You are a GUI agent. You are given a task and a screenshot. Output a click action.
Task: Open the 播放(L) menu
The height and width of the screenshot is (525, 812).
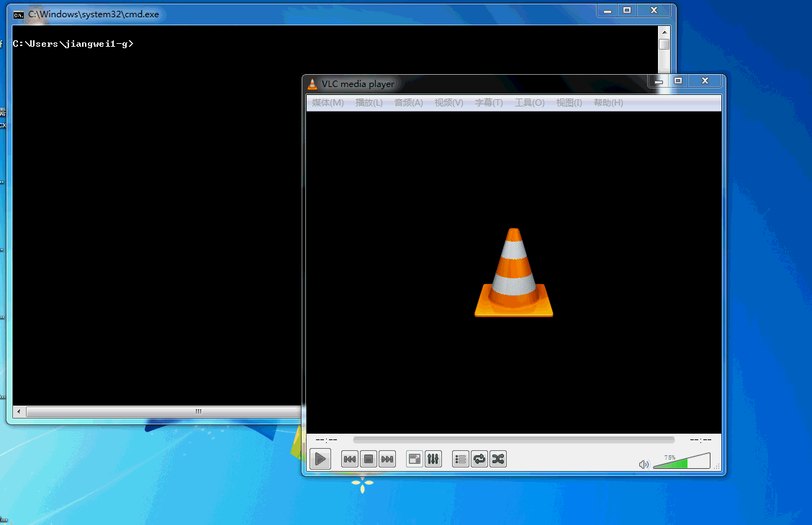point(369,103)
